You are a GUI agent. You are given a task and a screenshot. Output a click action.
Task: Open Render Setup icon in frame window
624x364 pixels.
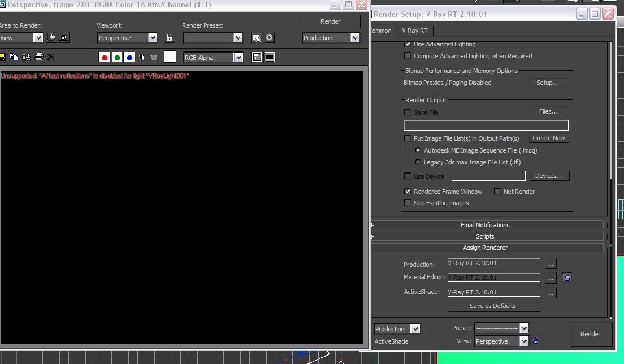pos(257,38)
